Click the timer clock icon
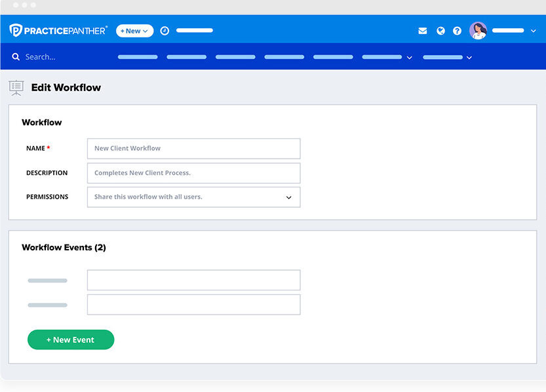The height and width of the screenshot is (392, 546). click(165, 30)
